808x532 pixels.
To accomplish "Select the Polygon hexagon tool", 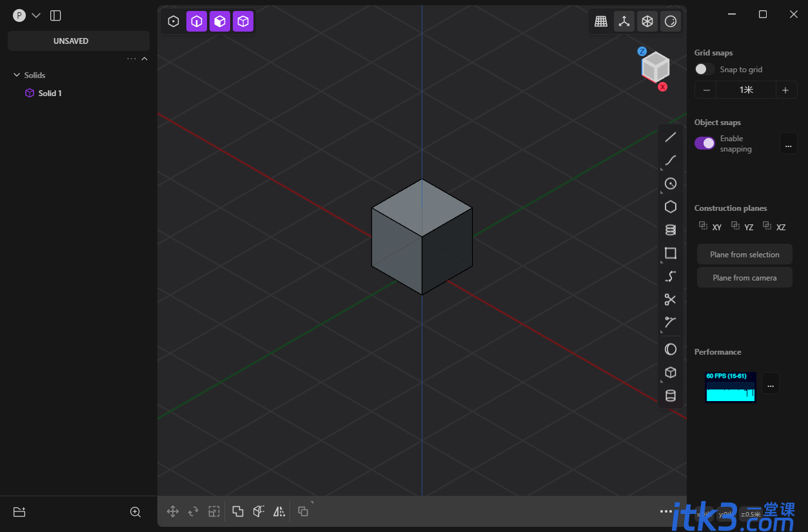I will [671, 206].
